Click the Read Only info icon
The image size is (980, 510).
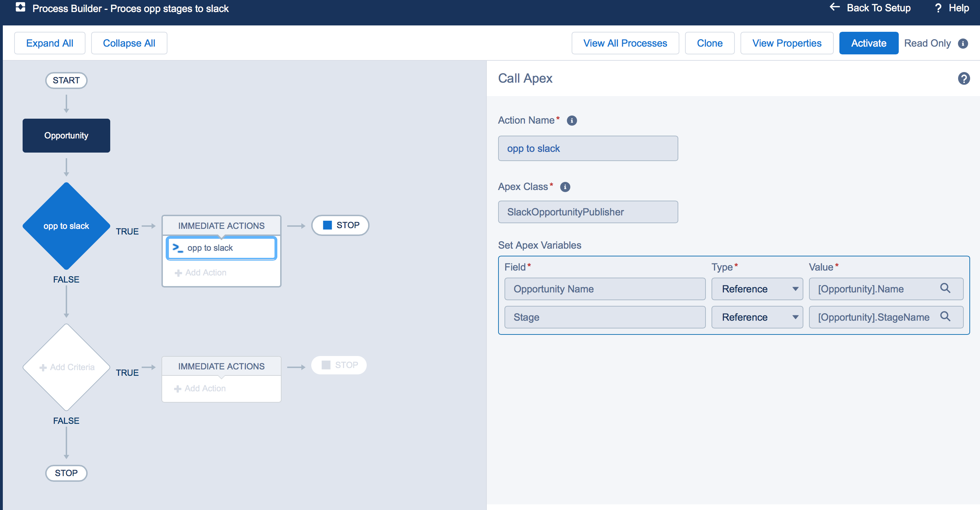(963, 43)
